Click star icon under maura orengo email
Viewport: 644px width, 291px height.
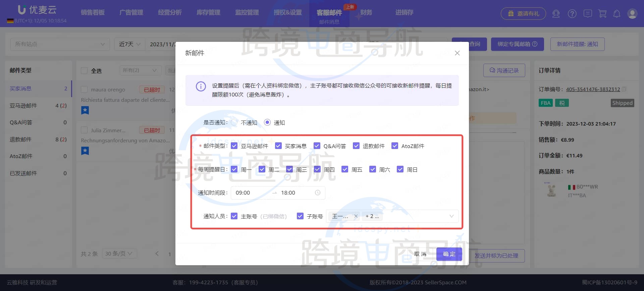coord(85,110)
